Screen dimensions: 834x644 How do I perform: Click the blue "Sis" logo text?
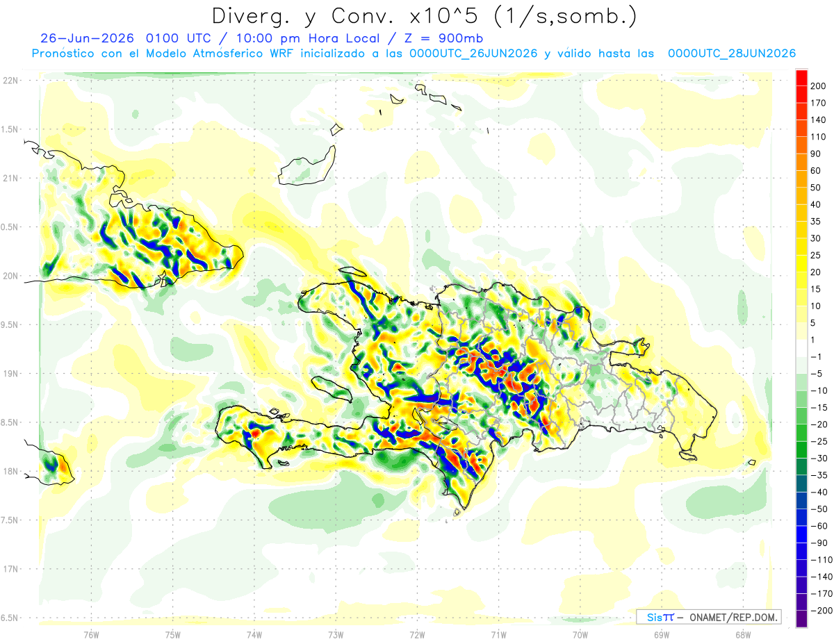(655, 617)
